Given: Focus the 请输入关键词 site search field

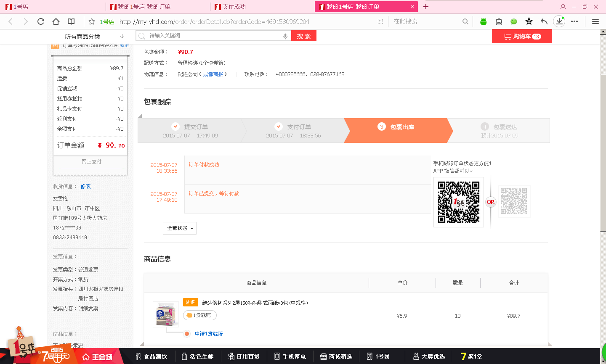Looking at the screenshot, I should click(x=213, y=36).
